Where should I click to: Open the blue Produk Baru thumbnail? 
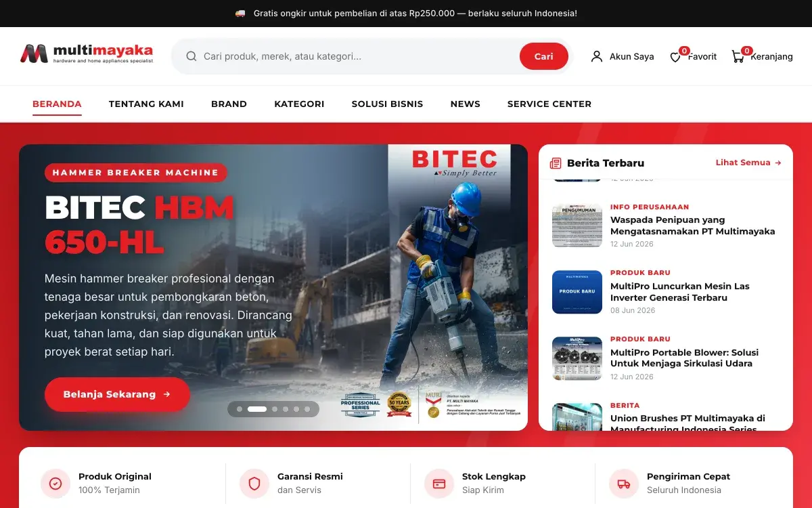pyautogui.click(x=577, y=292)
